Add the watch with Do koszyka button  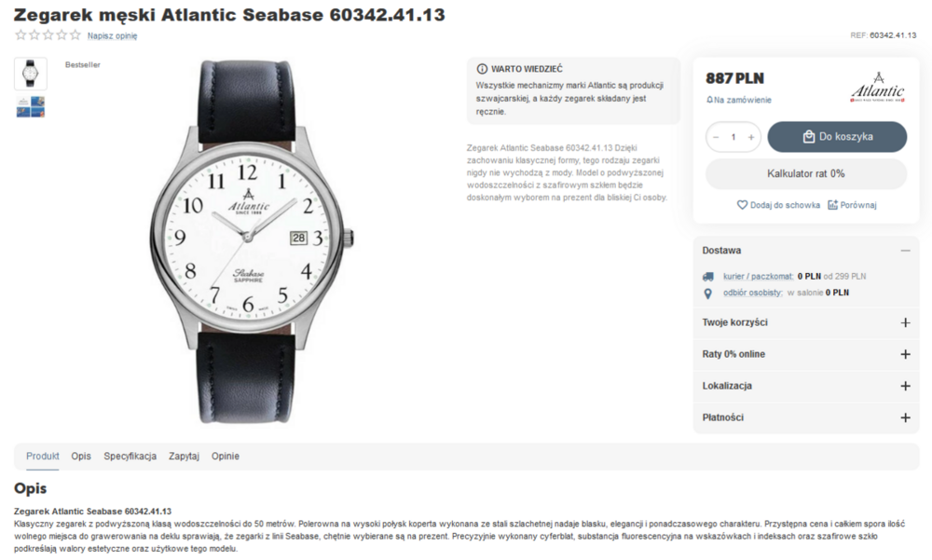point(837,137)
